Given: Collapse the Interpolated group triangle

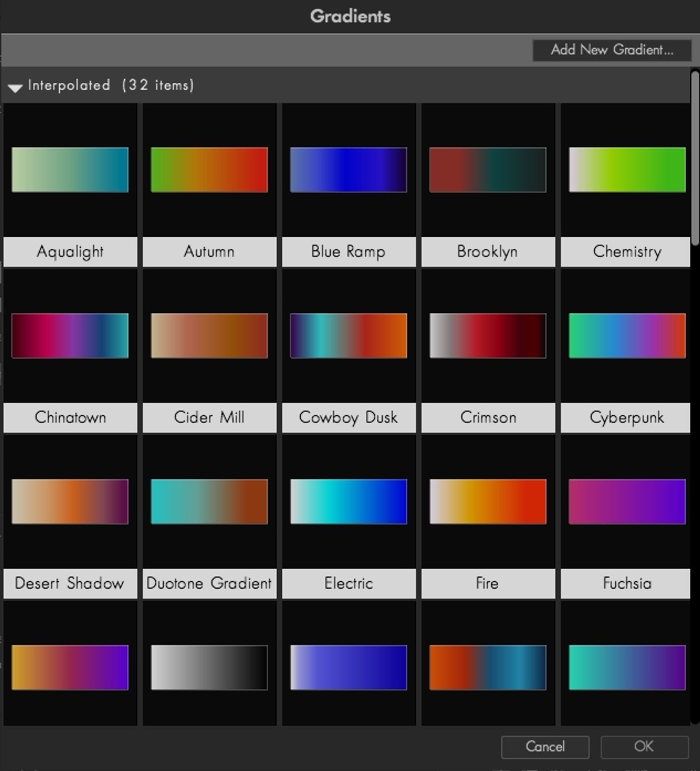Looking at the screenshot, I should (15, 88).
